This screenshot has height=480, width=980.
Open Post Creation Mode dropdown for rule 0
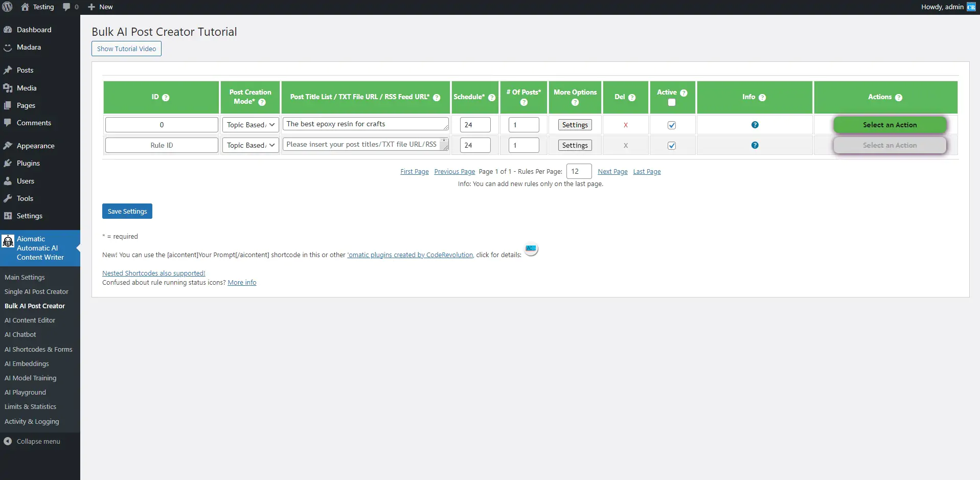250,125
